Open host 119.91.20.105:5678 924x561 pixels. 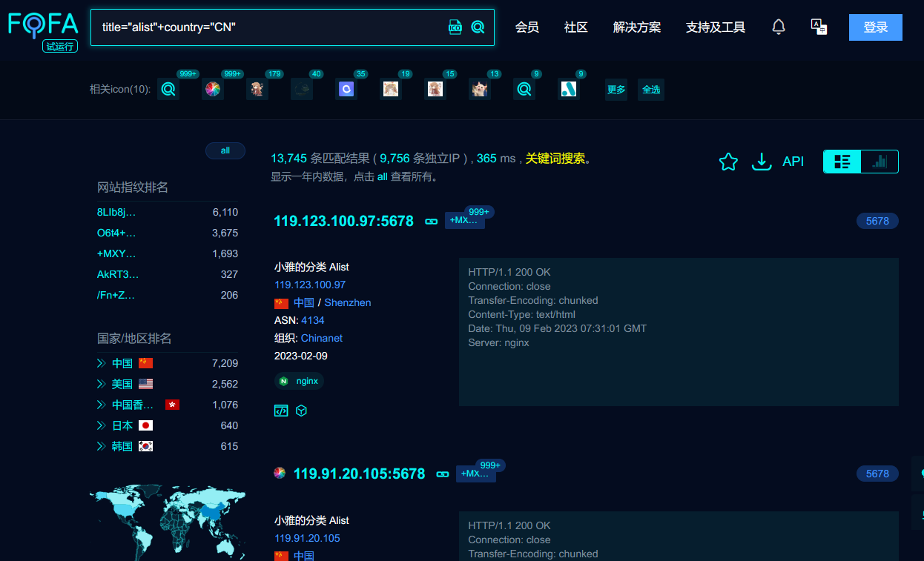359,474
